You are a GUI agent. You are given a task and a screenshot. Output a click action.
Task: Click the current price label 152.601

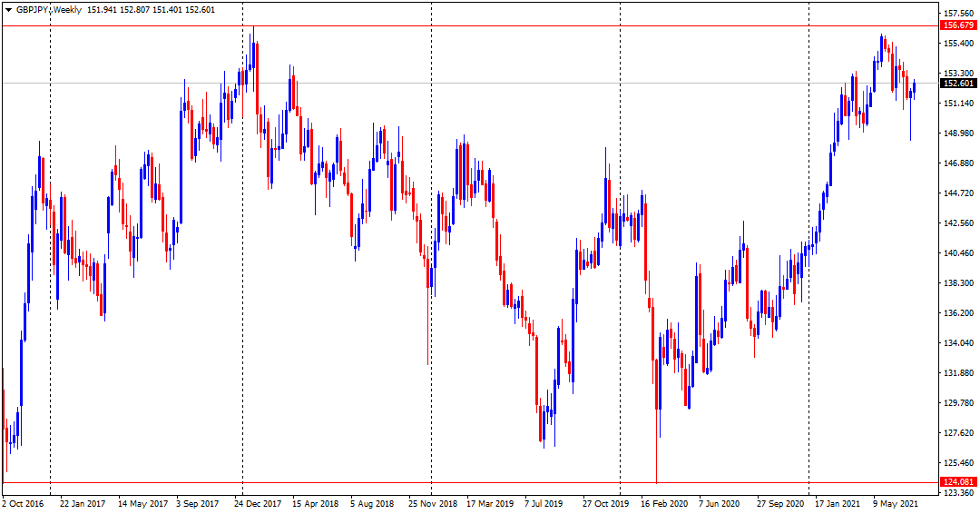coord(959,84)
